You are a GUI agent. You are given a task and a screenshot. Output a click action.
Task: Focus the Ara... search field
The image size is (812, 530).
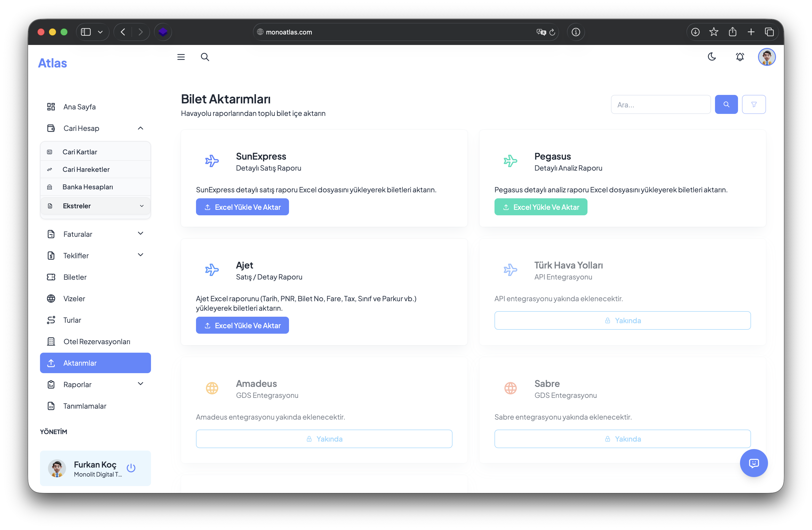click(660, 104)
